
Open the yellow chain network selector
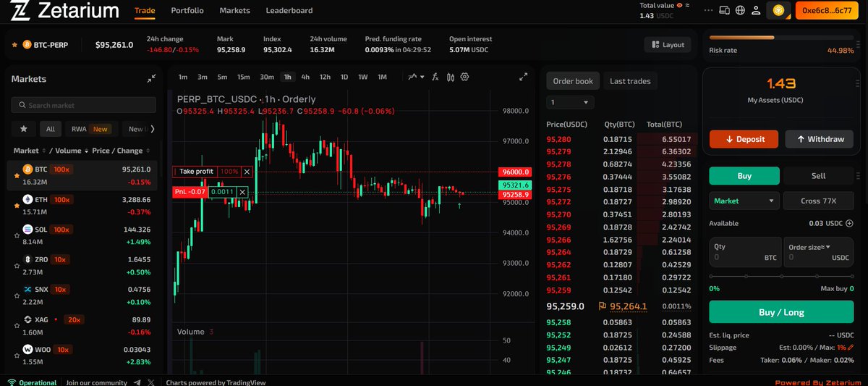coord(779,10)
